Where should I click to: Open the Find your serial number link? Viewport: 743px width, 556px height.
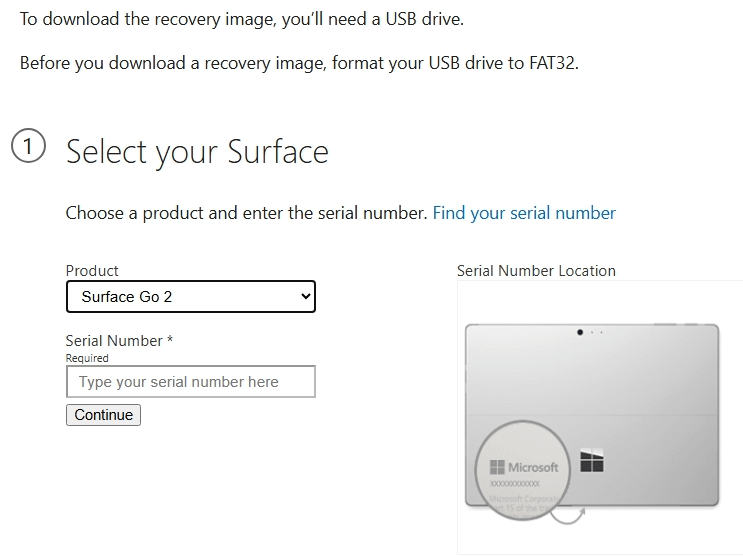coord(524,213)
